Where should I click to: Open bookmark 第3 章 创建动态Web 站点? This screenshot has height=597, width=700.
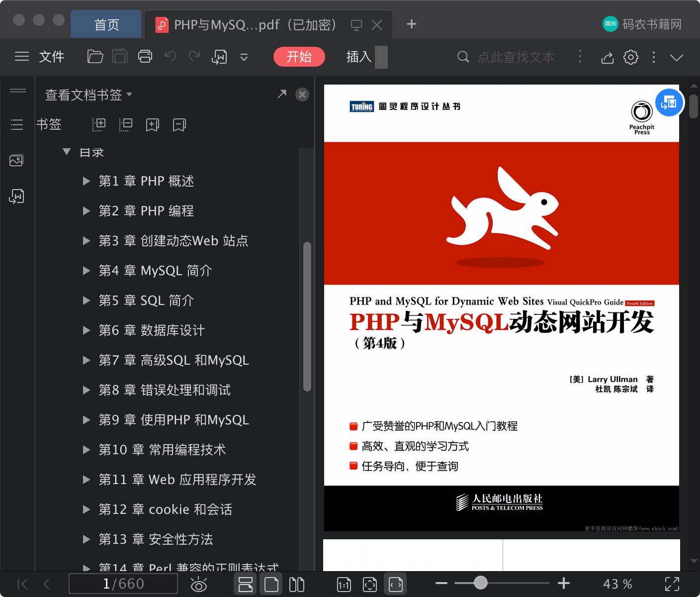pos(173,241)
